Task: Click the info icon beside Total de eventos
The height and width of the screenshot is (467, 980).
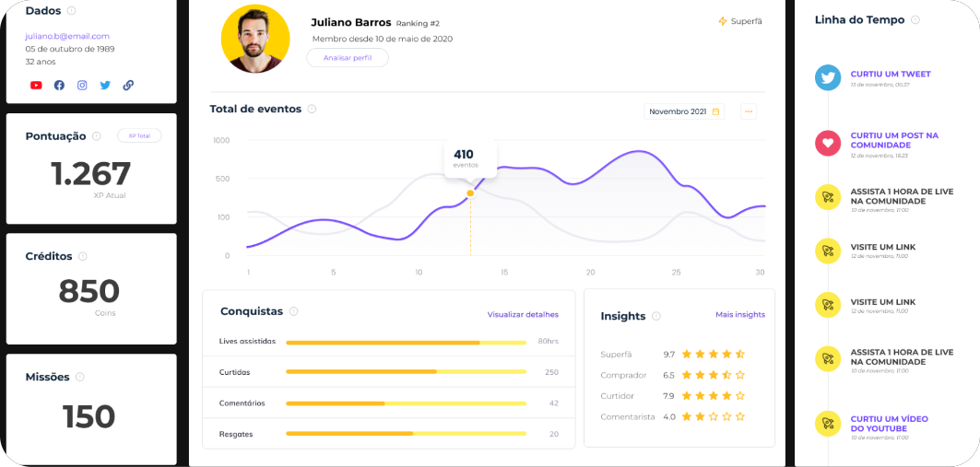Action: tap(312, 109)
